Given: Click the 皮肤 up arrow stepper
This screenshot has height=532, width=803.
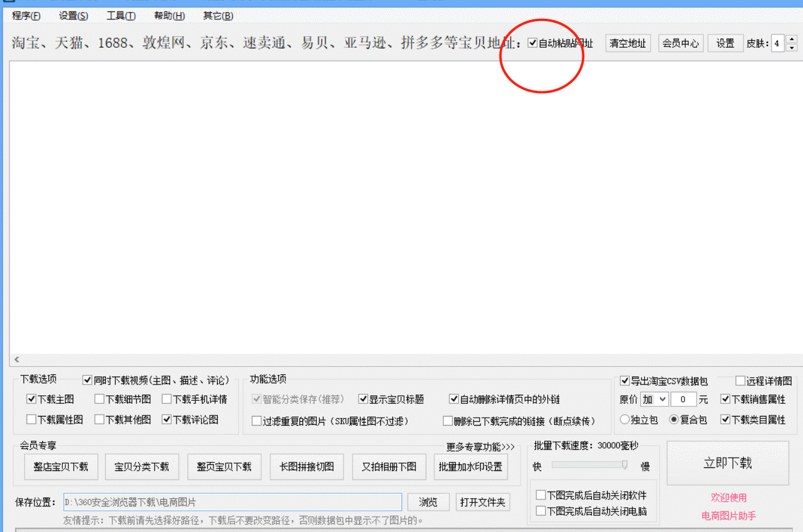Looking at the screenshot, I should (790, 39).
